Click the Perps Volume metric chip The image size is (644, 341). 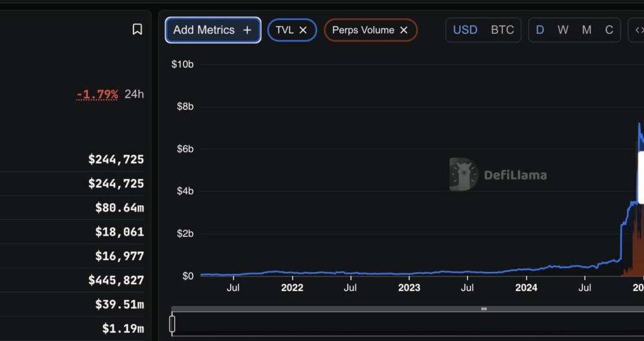coord(363,30)
